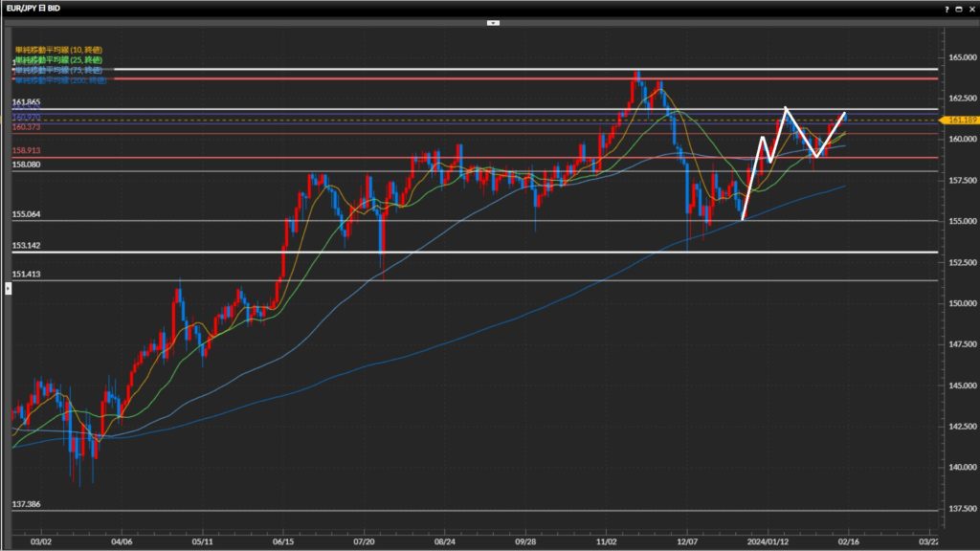Select the horizontal line at 151.413
Screen dimensions: 980x551
[x=479, y=280]
